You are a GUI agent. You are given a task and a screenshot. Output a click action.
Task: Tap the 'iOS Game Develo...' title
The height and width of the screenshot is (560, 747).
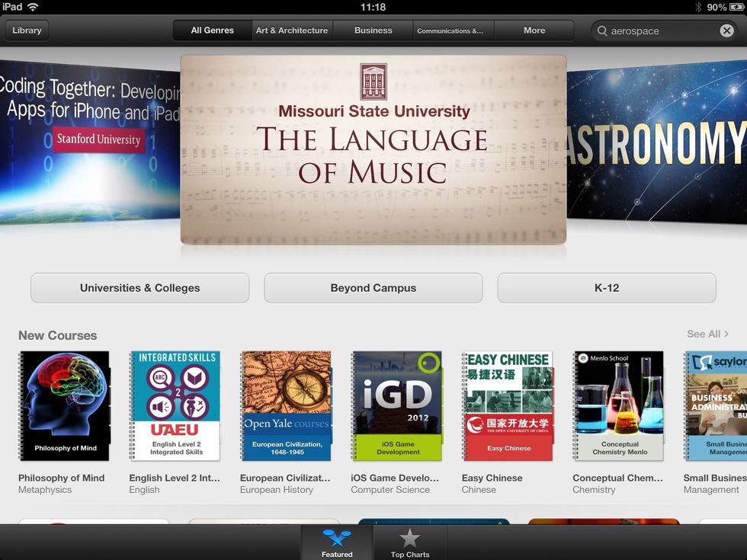[395, 478]
